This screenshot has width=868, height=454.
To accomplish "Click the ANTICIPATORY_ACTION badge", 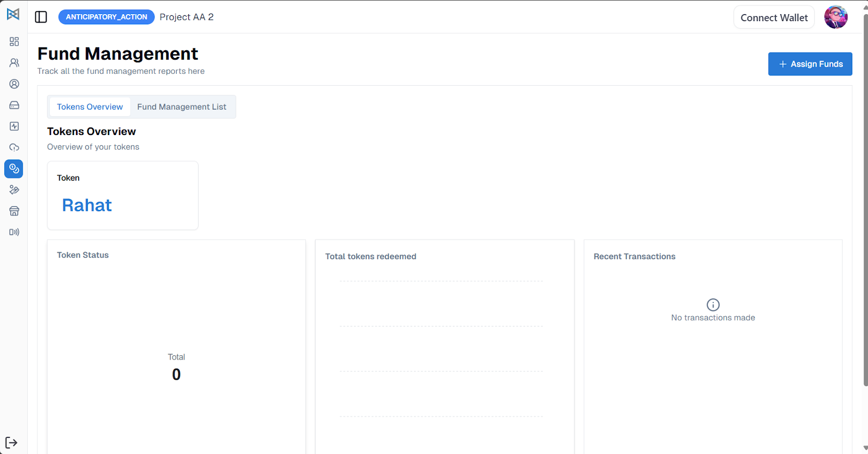I will [x=106, y=17].
